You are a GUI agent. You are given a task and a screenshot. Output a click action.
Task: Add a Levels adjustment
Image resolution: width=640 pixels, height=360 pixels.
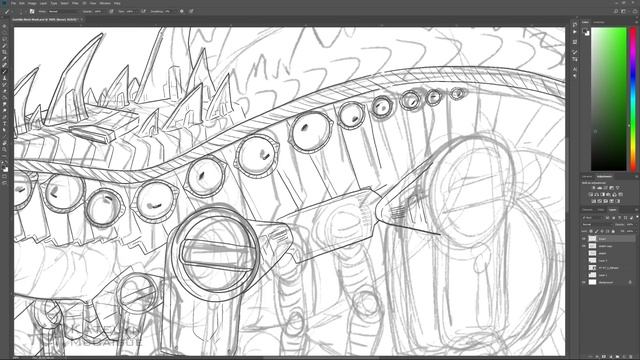[x=599, y=188]
